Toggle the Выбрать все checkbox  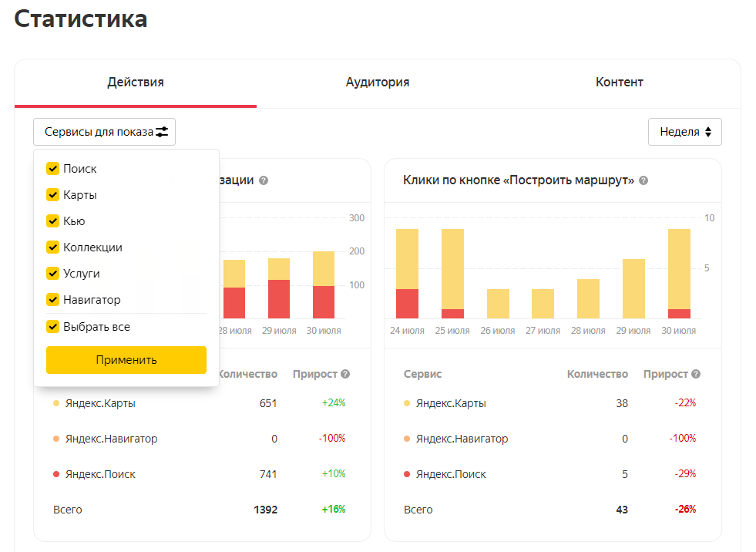52,327
